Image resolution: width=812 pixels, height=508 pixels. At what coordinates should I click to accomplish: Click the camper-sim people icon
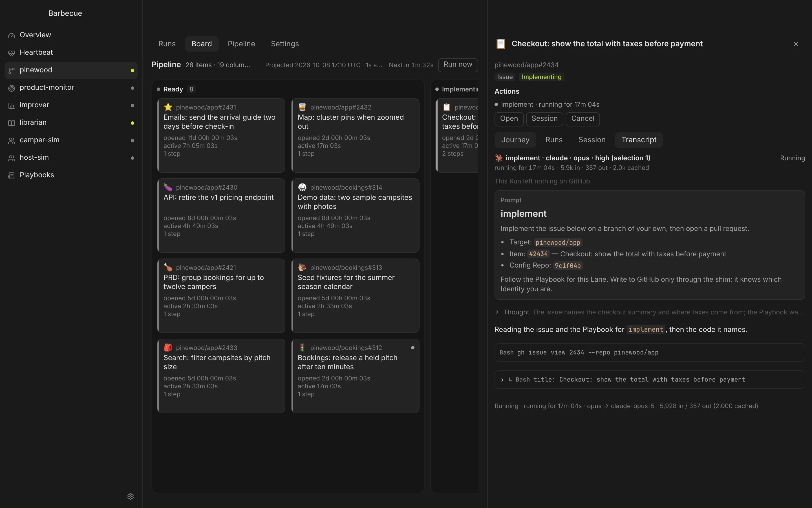(11, 141)
